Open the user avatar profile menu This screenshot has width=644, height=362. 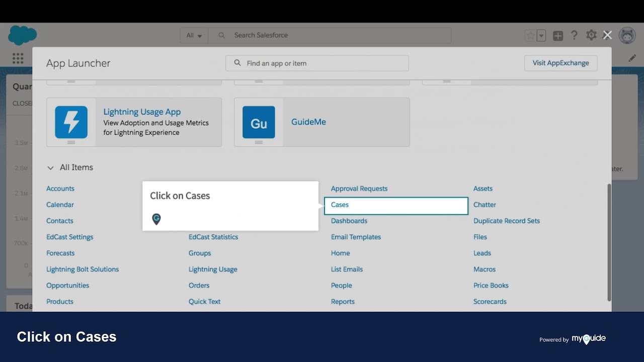point(627,35)
